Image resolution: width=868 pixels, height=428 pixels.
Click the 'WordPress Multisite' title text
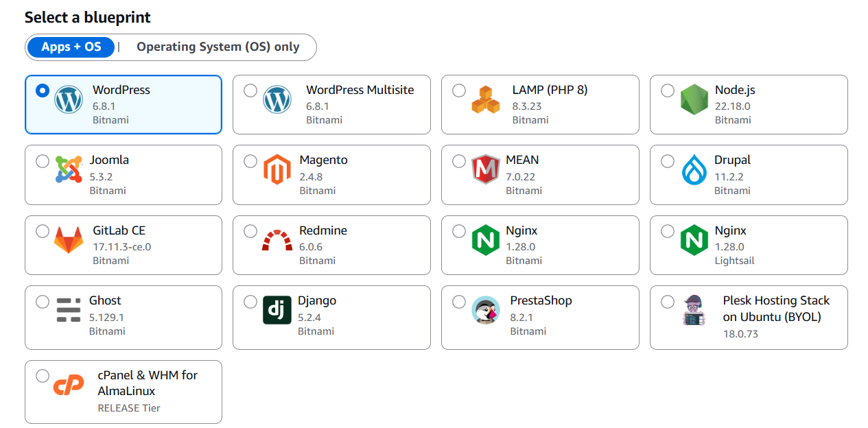click(360, 90)
